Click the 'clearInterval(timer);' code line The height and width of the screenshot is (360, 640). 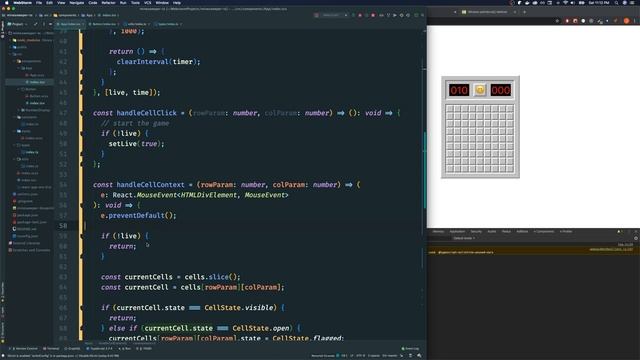[158, 62]
